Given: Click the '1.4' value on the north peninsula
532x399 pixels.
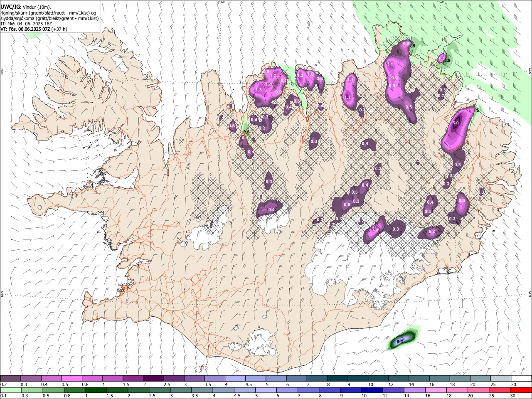Looking at the screenshot, I should 268,85.
